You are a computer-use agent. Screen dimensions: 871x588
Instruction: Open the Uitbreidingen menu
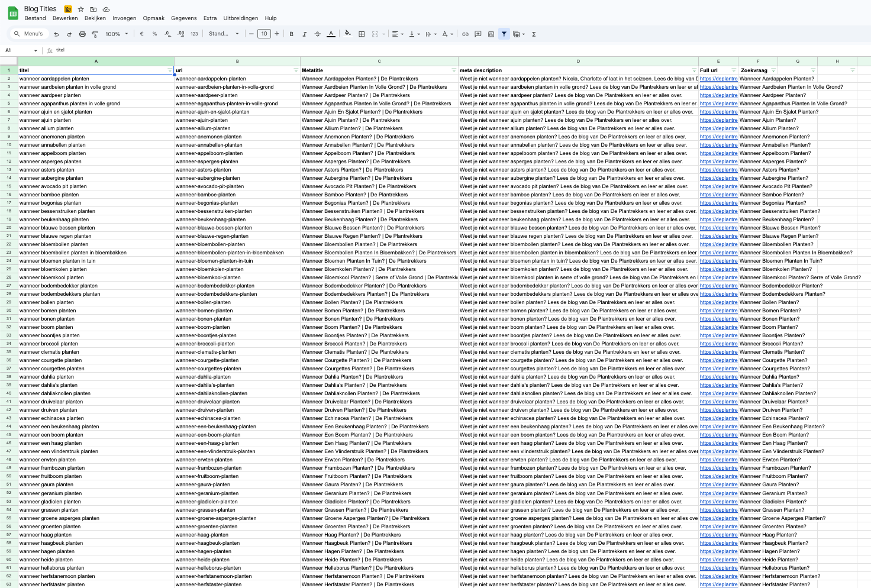click(x=241, y=18)
